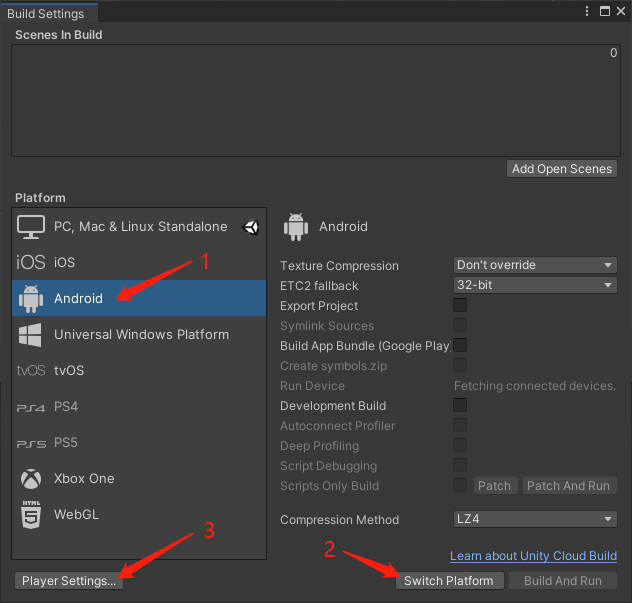Toggle Autoconnect Profiler checkbox
The width and height of the screenshot is (632, 603).
tap(460, 425)
